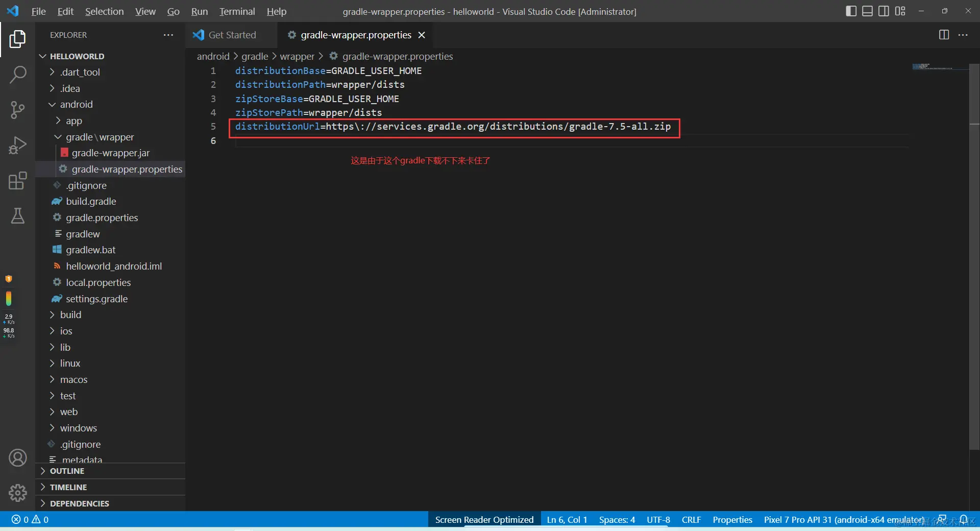Expand the .idea folder
Viewport: 980px width, 531px height.
point(70,88)
